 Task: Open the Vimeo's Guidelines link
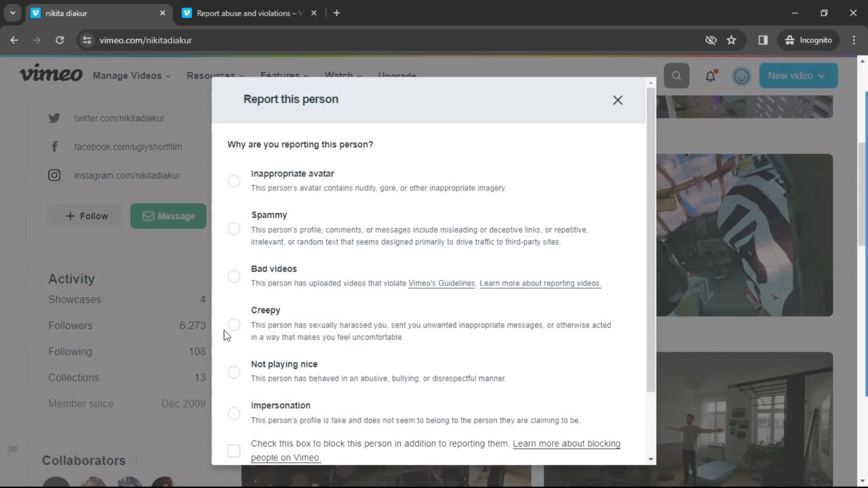[x=442, y=283]
